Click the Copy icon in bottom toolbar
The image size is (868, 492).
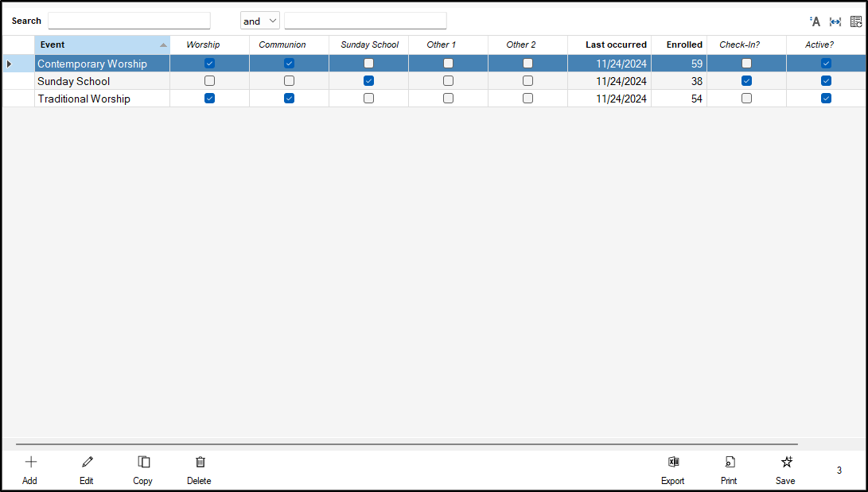tap(143, 463)
